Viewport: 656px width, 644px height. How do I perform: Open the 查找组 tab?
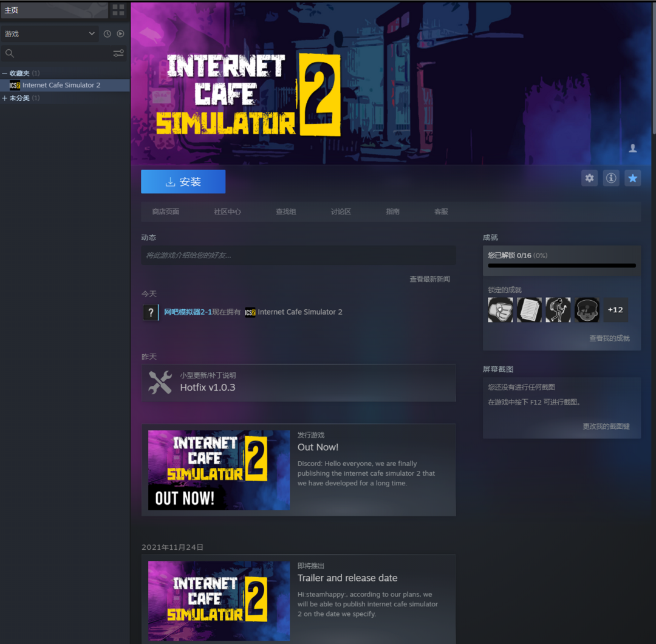pos(285,212)
